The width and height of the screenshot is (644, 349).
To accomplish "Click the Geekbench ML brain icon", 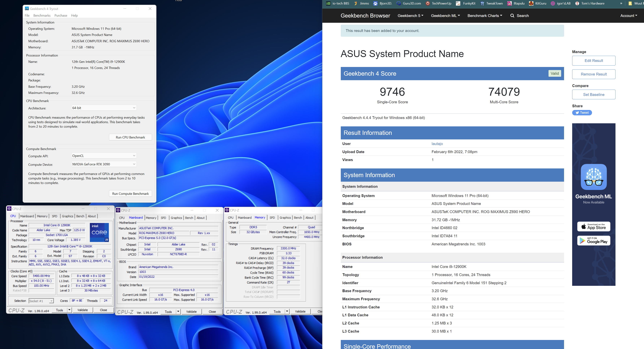I will pyautogui.click(x=594, y=177).
